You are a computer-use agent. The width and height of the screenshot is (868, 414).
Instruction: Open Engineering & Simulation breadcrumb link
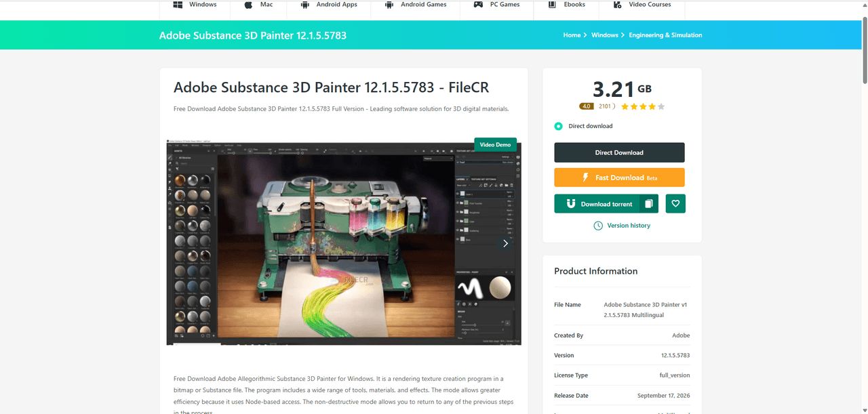click(x=665, y=35)
